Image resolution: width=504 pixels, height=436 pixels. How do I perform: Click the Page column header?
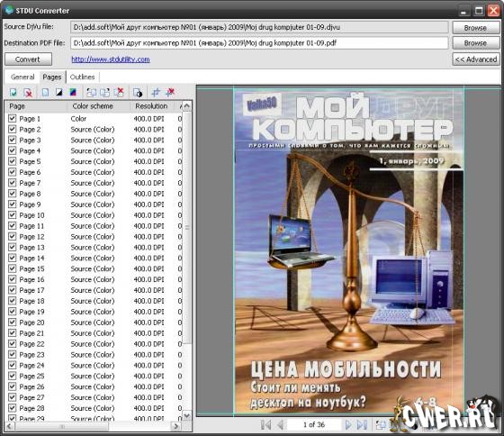click(x=36, y=106)
